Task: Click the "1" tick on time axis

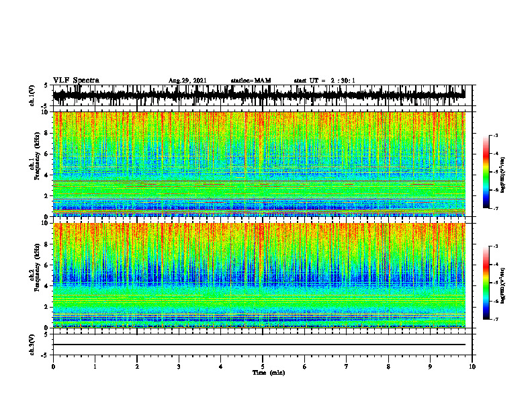Action: pyautogui.click(x=95, y=367)
